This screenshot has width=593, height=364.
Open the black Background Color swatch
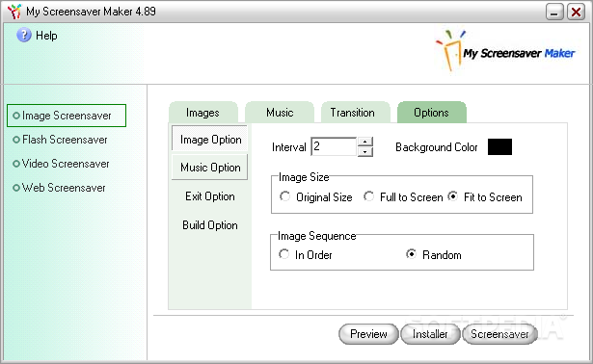tap(499, 147)
